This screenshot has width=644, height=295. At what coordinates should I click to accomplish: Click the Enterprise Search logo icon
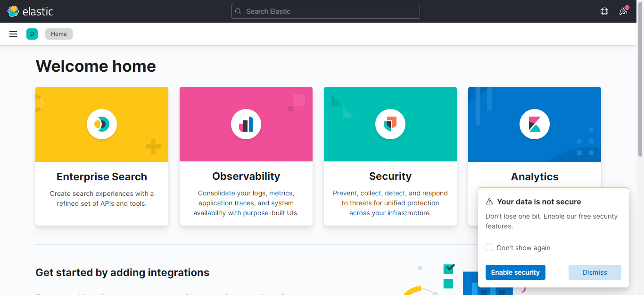(x=102, y=124)
